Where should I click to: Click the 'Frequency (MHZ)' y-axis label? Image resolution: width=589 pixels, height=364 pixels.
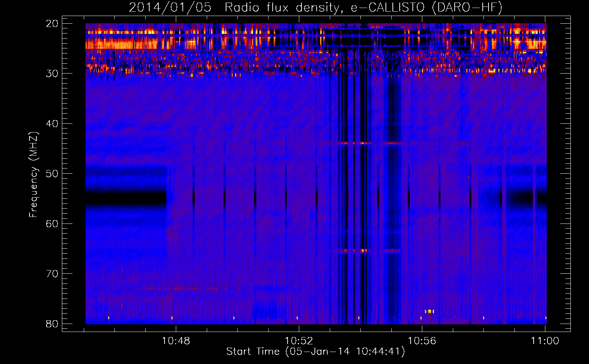pos(33,175)
